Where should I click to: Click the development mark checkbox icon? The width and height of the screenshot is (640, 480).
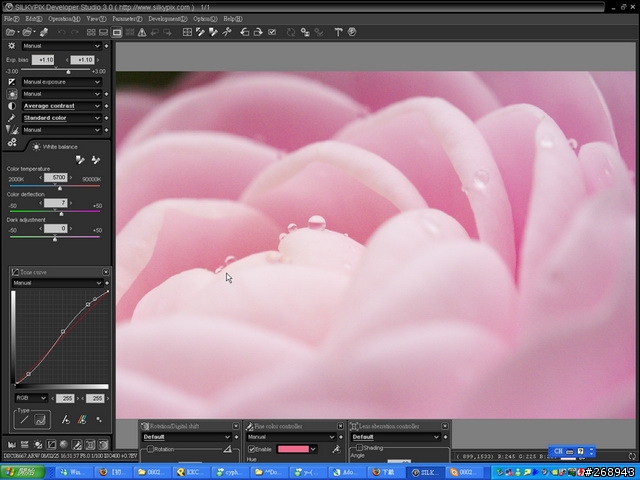point(272,32)
